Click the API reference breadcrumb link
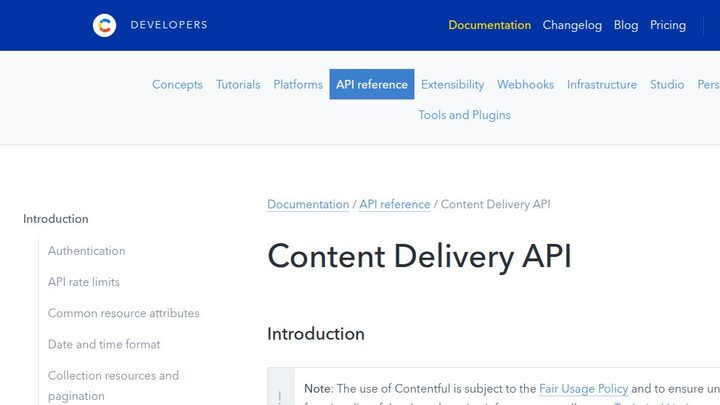This screenshot has width=720, height=405. pyautogui.click(x=394, y=204)
